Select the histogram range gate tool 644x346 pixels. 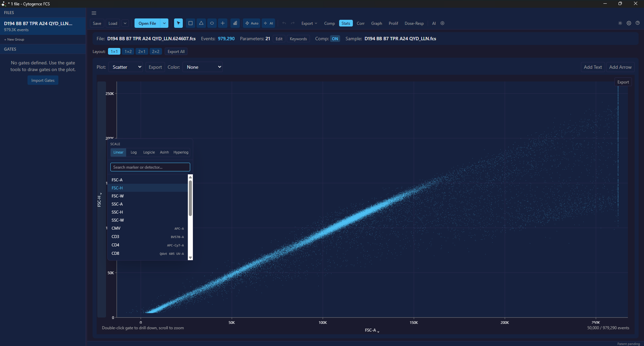[x=235, y=23]
